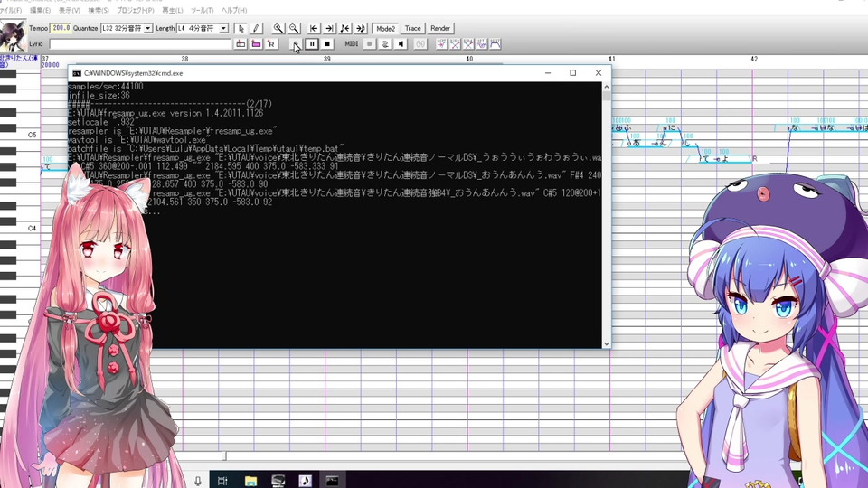Image resolution: width=868 pixels, height=488 pixels.
Task: Click the Trace button
Action: [412, 28]
